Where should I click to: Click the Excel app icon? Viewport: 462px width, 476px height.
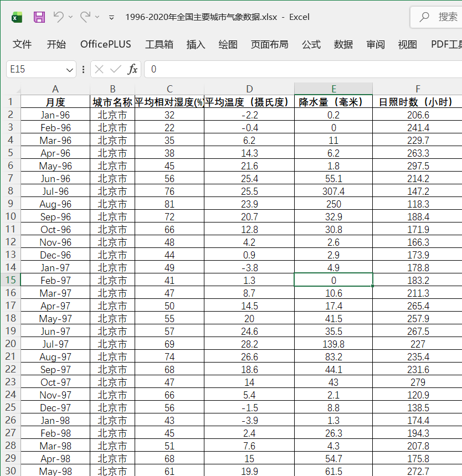pyautogui.click(x=17, y=17)
